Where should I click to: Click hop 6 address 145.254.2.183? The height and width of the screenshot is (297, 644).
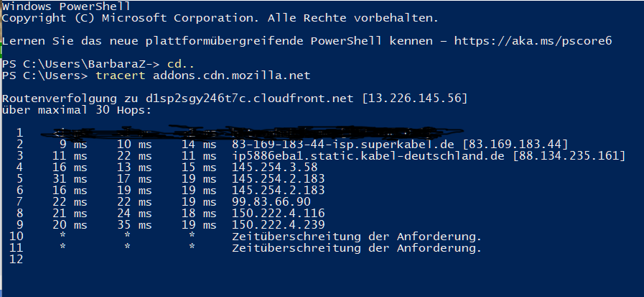pyautogui.click(x=278, y=190)
